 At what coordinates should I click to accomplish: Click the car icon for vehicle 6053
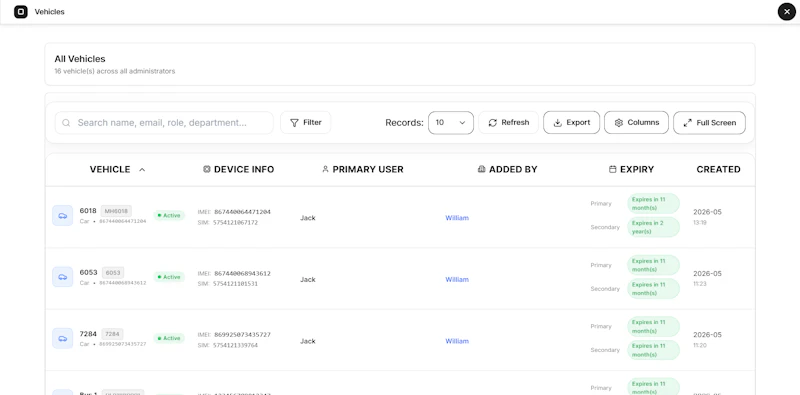pos(63,277)
